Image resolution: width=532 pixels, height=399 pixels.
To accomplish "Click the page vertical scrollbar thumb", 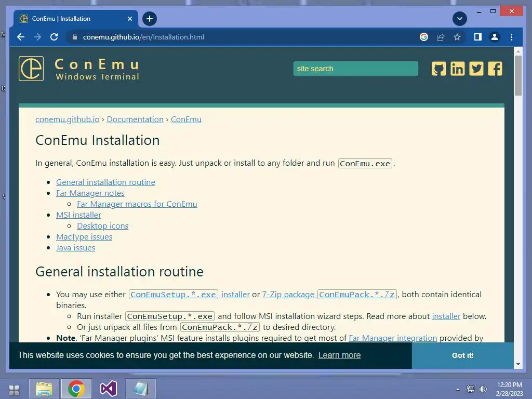I will point(518,75).
